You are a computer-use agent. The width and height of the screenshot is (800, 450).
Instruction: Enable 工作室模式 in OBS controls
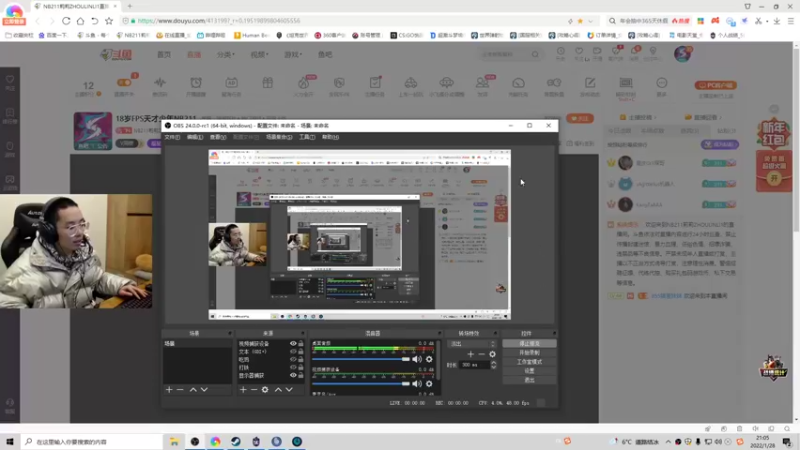point(529,362)
